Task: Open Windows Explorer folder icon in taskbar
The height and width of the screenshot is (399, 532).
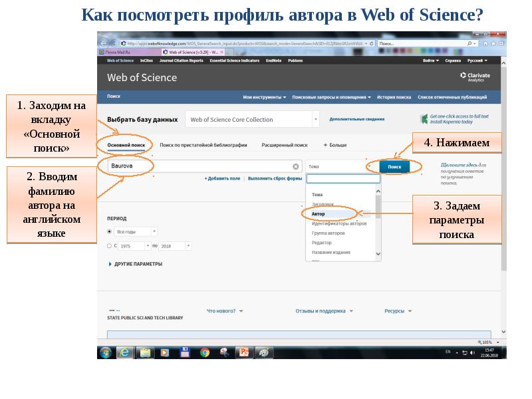Action: 144,352
